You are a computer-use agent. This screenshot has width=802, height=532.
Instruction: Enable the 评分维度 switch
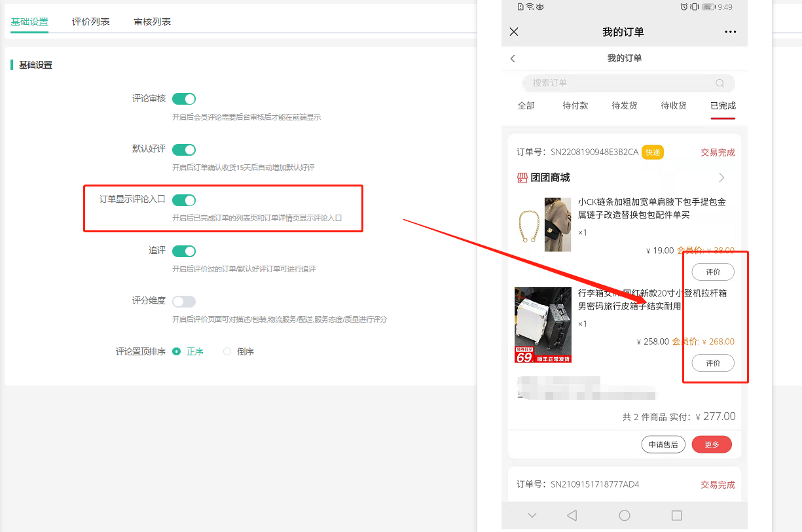click(184, 302)
